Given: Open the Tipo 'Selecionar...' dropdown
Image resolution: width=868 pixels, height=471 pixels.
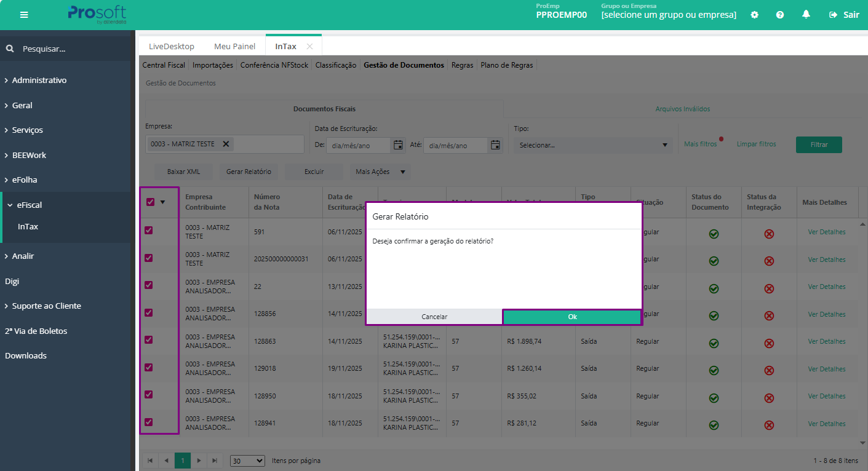Looking at the screenshot, I should 593,145.
